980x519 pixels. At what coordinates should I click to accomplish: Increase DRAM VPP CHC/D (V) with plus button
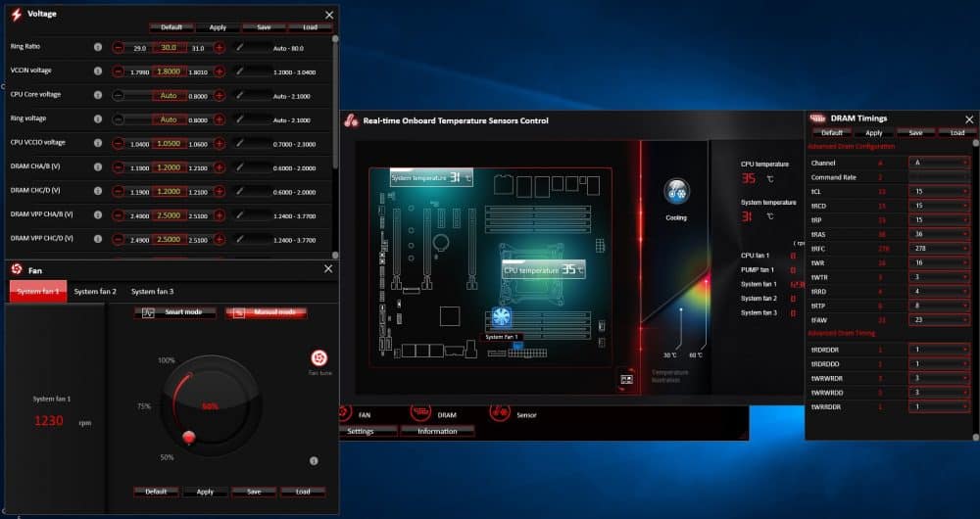coord(220,239)
